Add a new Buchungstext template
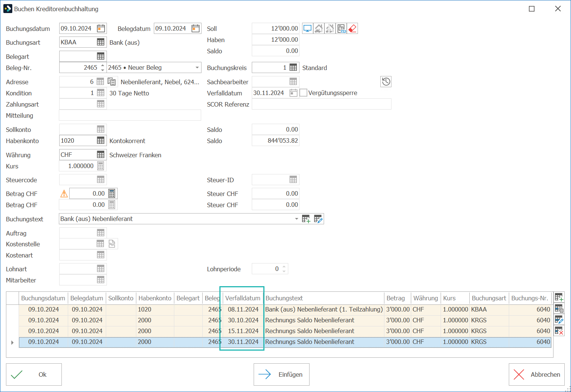The height and width of the screenshot is (392, 571). point(306,219)
